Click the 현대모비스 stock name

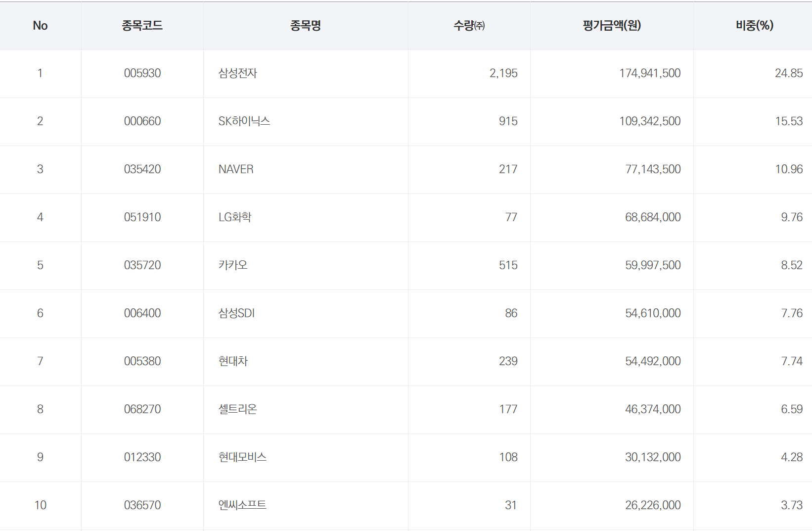pyautogui.click(x=242, y=457)
